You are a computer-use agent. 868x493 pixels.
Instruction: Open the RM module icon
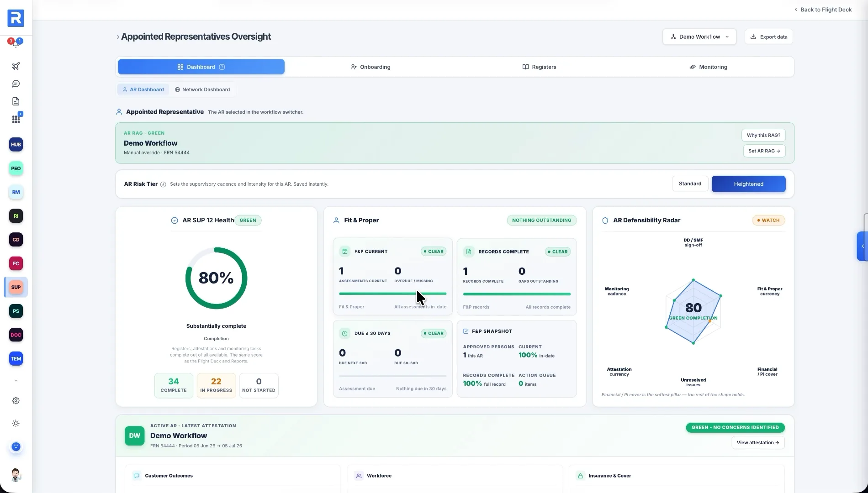(x=16, y=192)
